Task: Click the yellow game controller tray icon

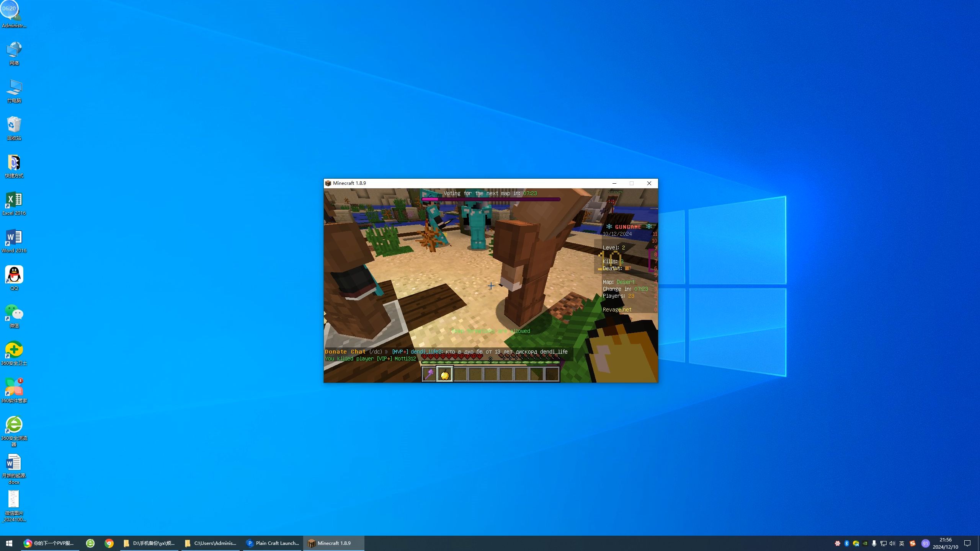Action: click(x=856, y=543)
